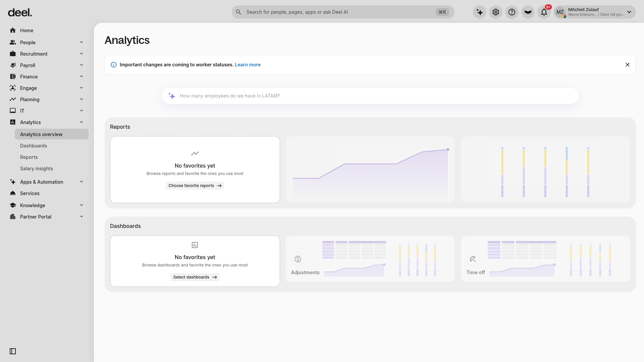Expand the Partner Portal chevron
The image size is (644, 362).
82,217
